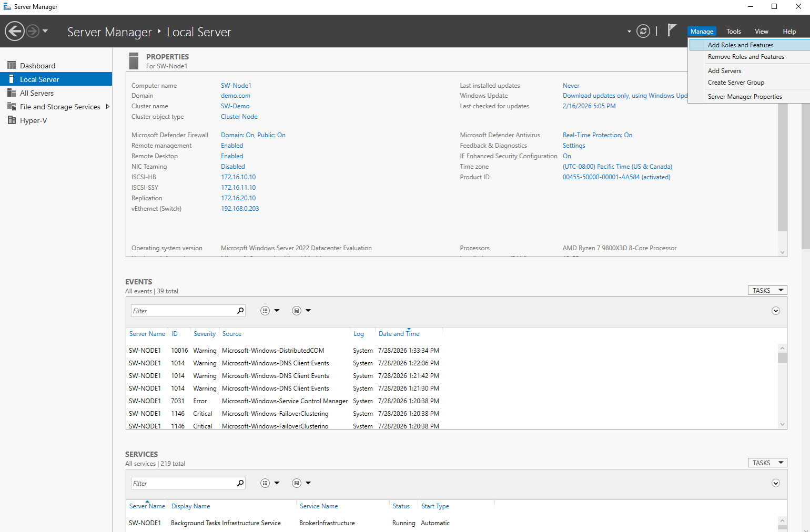Click Events list scroll down arrow
This screenshot has width=810, height=532.
[783, 424]
